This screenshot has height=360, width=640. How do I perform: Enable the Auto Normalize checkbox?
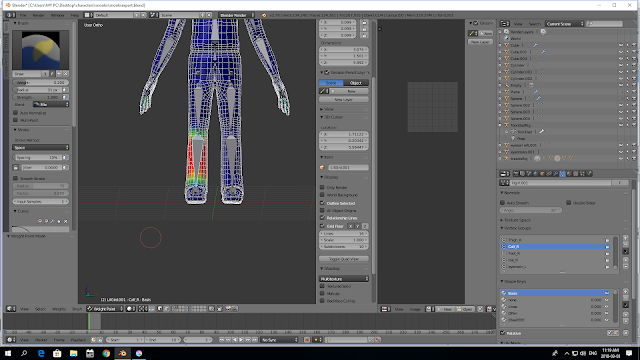[x=16, y=113]
